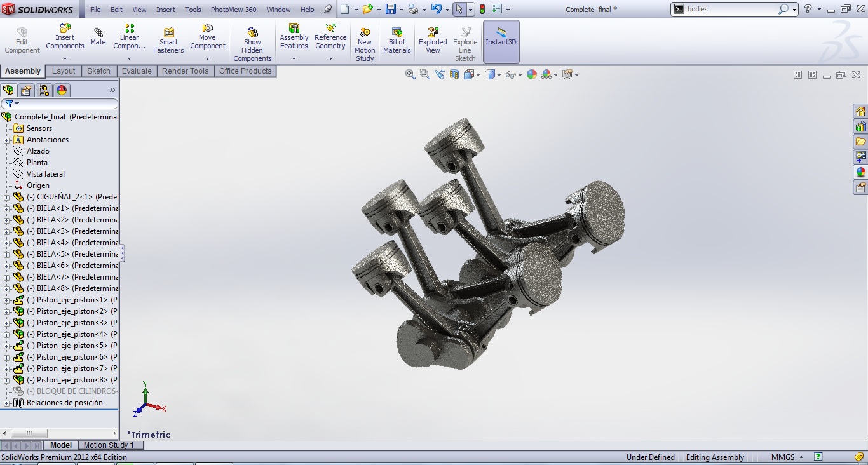Click the Zoom to Area icon
The image size is (868, 465).
point(425,74)
